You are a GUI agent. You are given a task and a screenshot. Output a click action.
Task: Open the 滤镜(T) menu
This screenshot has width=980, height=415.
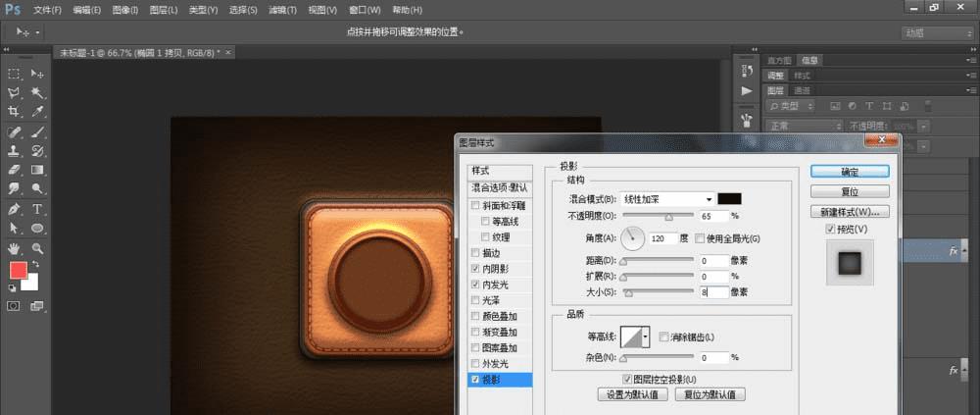[x=282, y=10]
